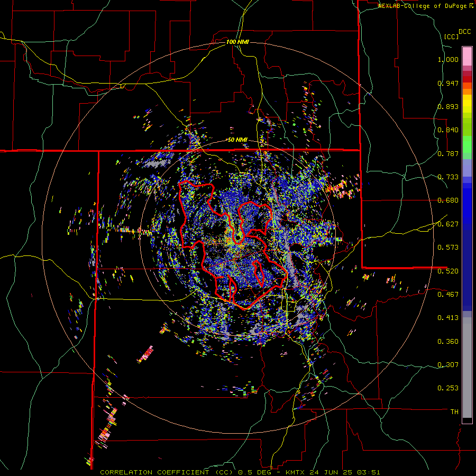Pick the lavender colorbar segment

pos(467,168)
